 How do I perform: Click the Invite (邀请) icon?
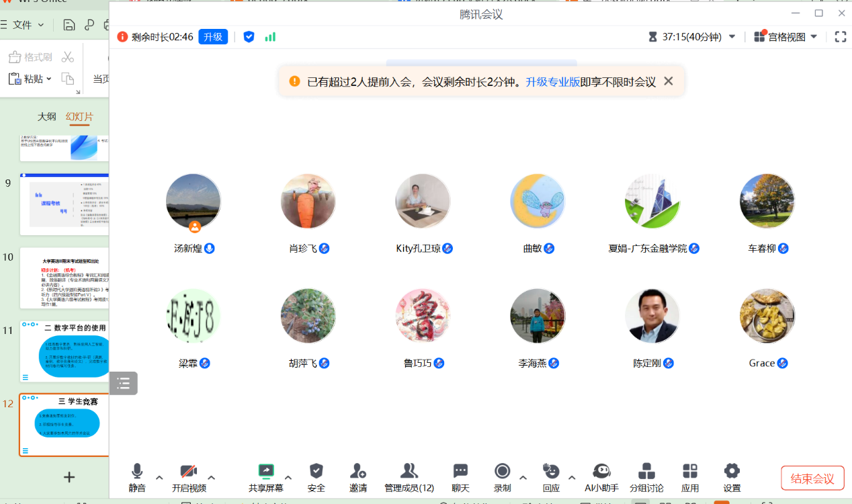point(358,472)
